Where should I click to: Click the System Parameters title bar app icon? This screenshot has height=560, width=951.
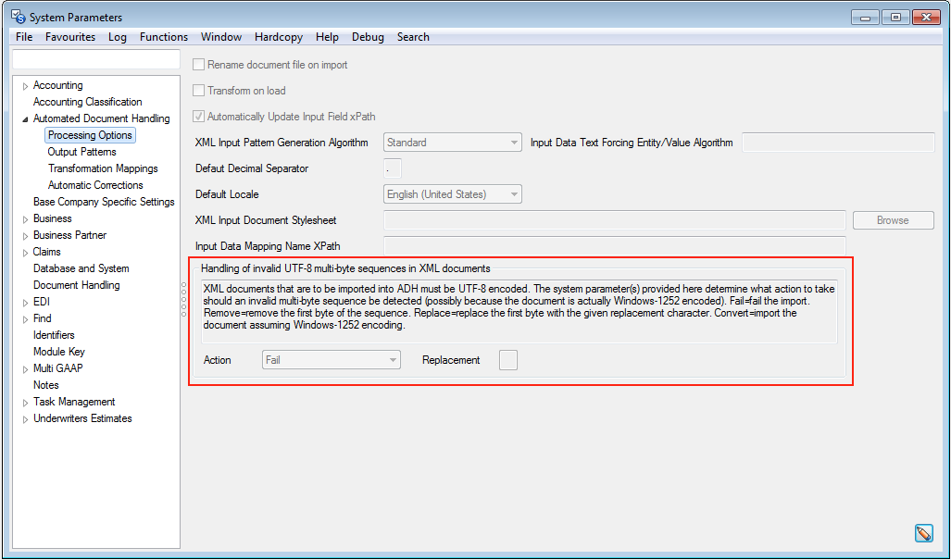18,17
